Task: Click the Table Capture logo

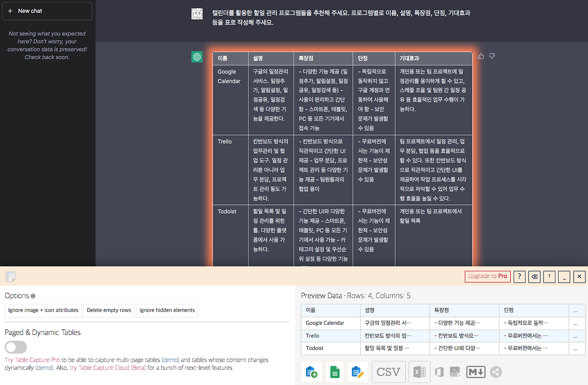Action: coord(10,277)
